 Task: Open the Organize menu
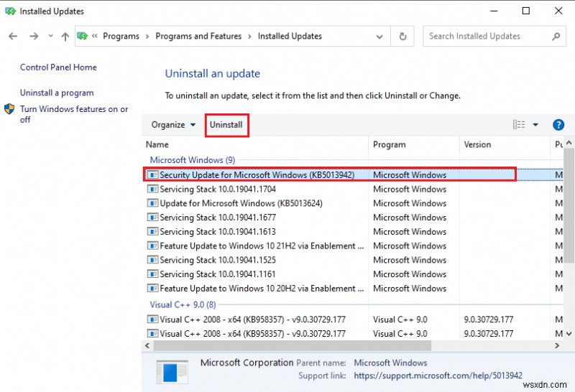tap(173, 124)
